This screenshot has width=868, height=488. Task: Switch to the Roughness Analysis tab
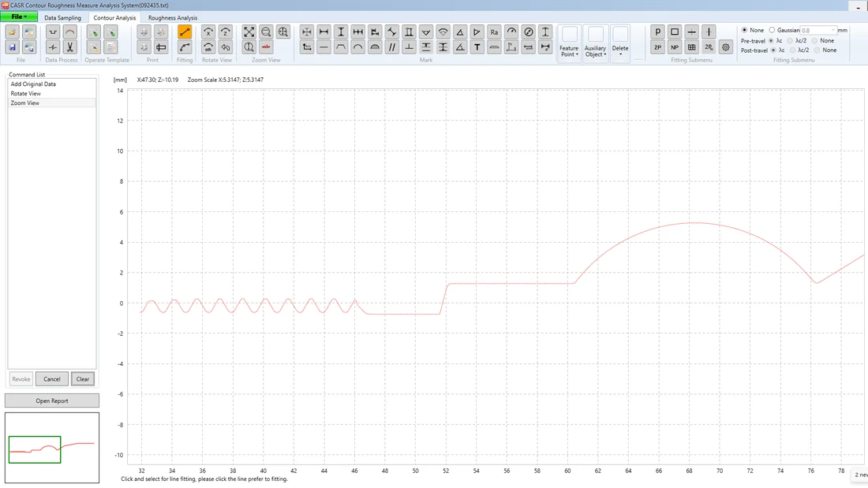click(x=173, y=17)
